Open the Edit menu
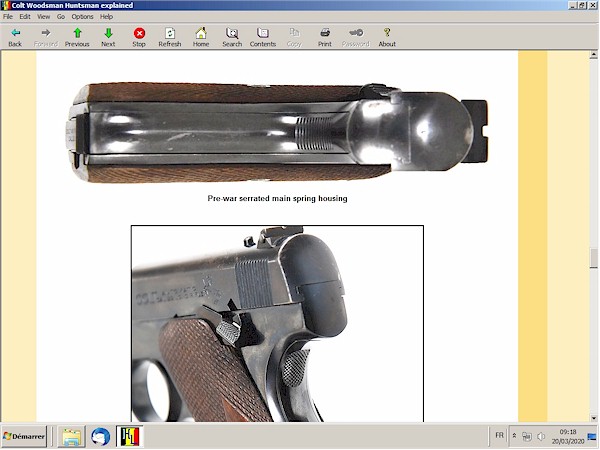Screen dimensions: 600x450 click(25, 16)
